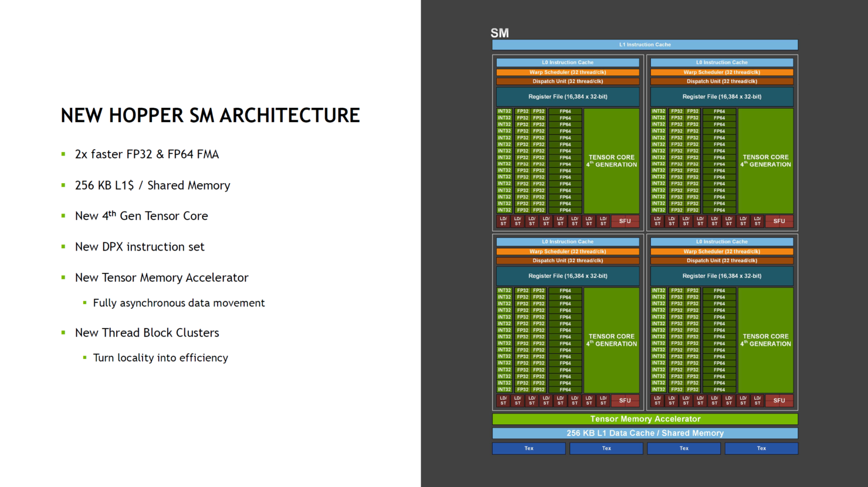Click the SFU in the bottom-right quadrant
The height and width of the screenshot is (487, 868).
(779, 400)
